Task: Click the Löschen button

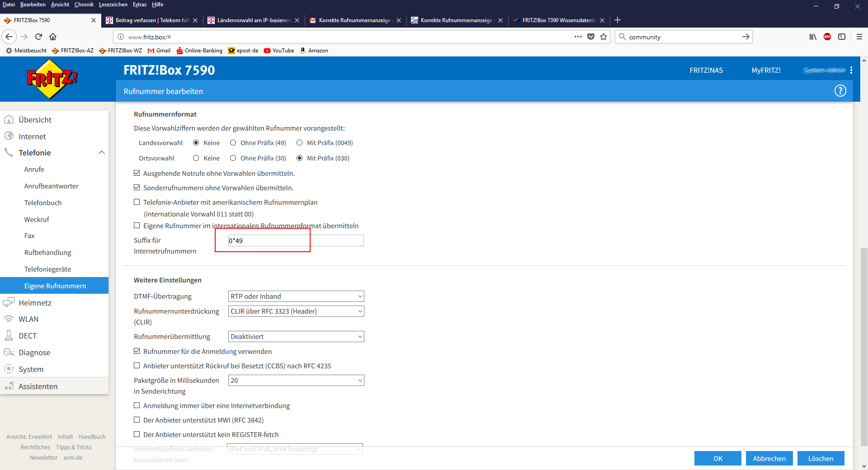Action: click(821, 458)
